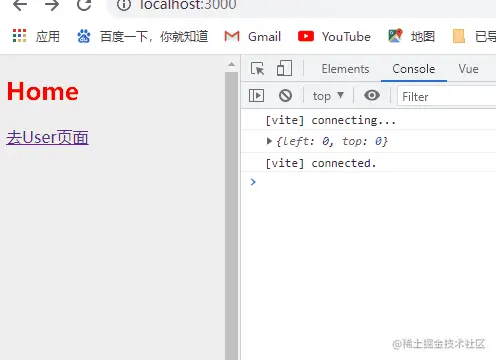Select the [vite] connecting... log message

(x=330, y=120)
